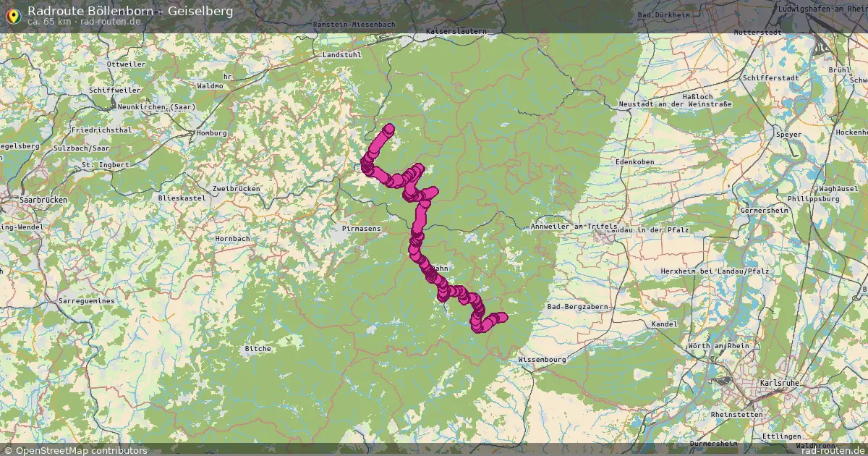The width and height of the screenshot is (868, 456).
Task: Click the Mutterstadt town label
Action: point(758,33)
